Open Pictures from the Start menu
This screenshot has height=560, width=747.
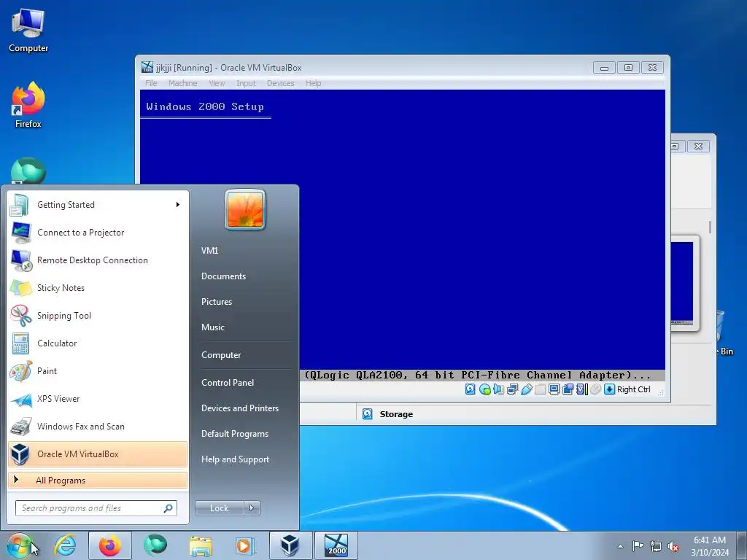coord(216,301)
